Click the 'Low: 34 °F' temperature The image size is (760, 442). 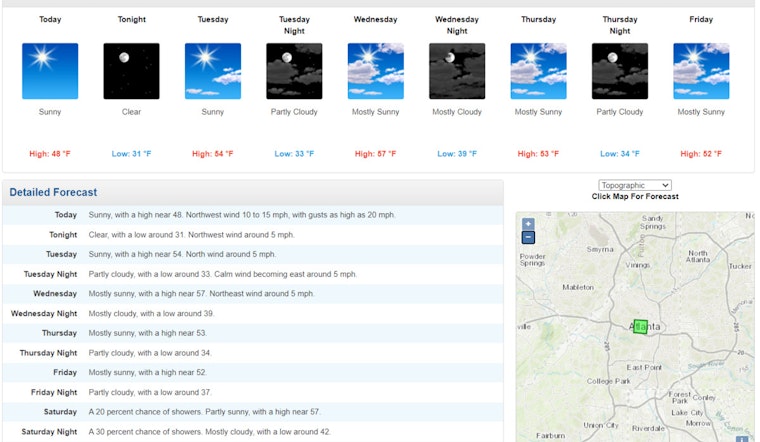pyautogui.click(x=620, y=154)
